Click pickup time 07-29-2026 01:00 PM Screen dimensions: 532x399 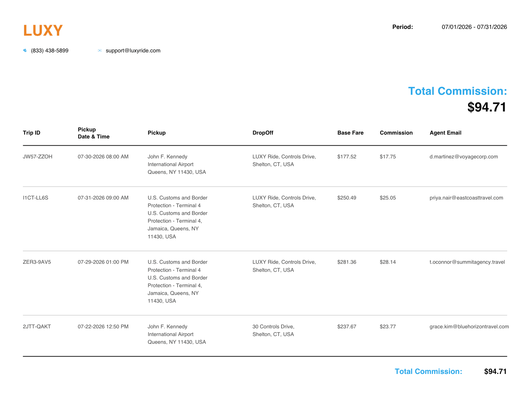click(x=103, y=262)
